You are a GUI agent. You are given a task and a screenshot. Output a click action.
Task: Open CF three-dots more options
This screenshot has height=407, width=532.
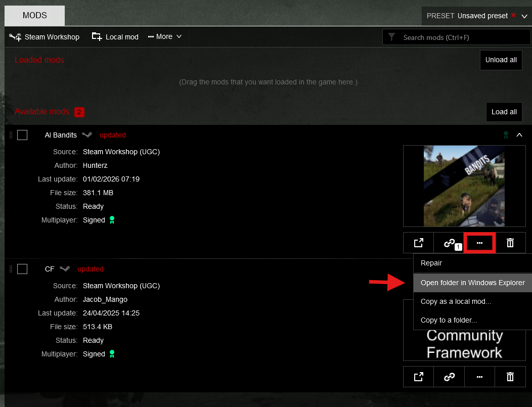[479, 377]
